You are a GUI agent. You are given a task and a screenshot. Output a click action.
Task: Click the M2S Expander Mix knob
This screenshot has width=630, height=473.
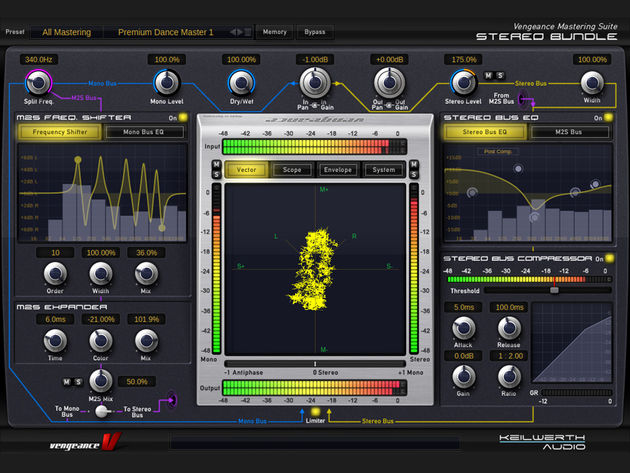point(146,341)
